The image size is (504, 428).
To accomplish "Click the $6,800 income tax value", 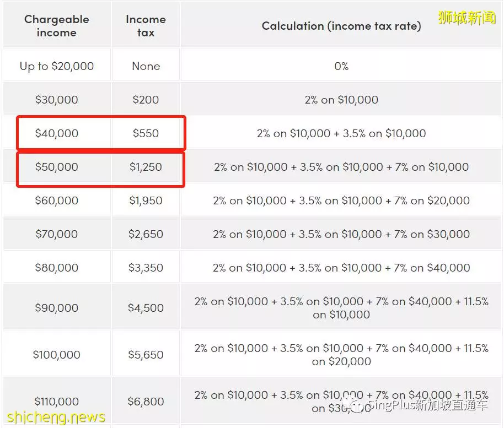I will (x=146, y=401).
